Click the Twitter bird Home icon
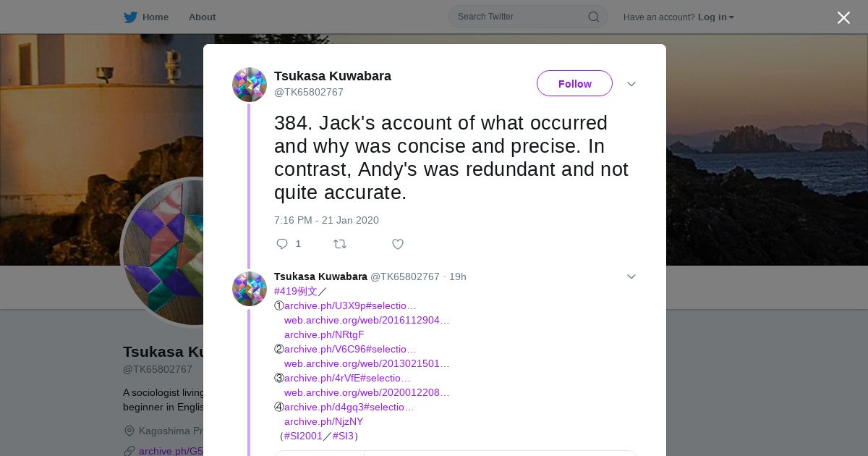This screenshot has width=868, height=456. 130,17
